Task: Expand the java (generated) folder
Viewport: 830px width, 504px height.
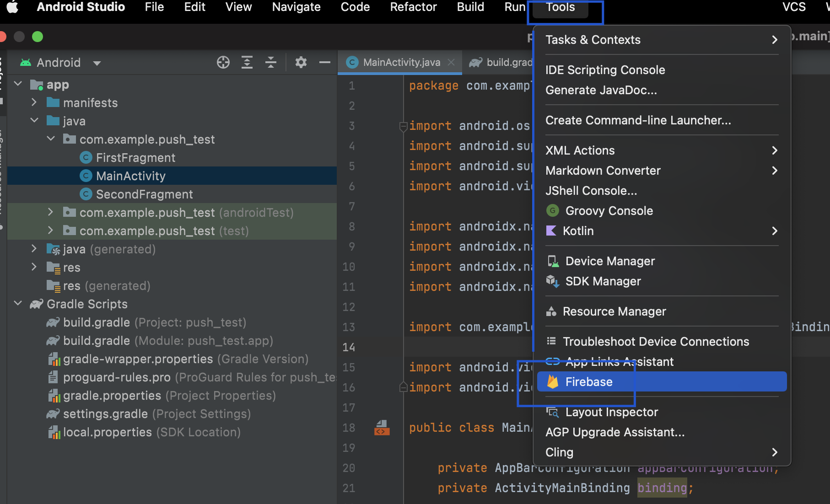Action: pyautogui.click(x=34, y=249)
